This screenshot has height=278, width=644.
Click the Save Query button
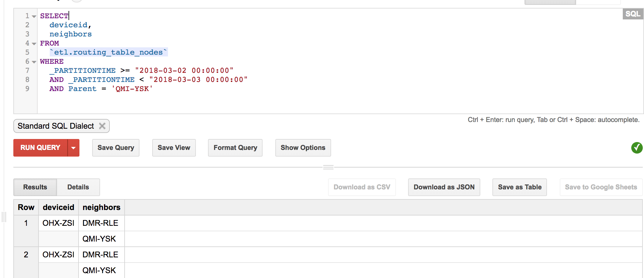click(116, 148)
